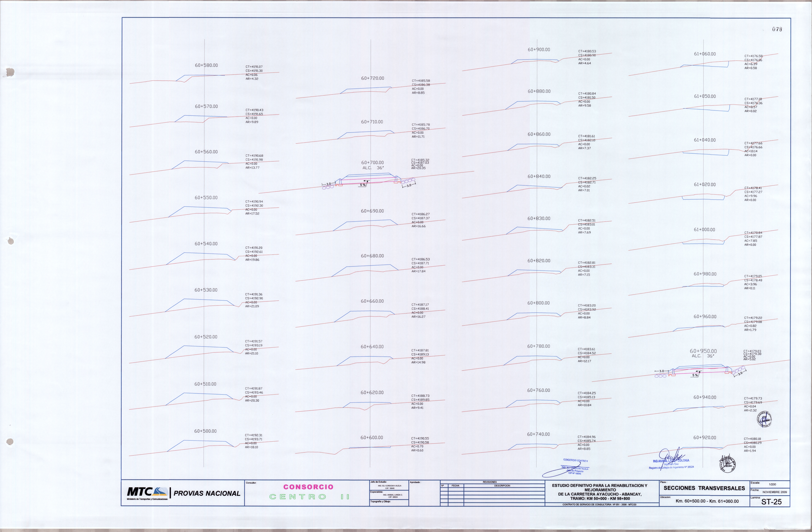Image resolution: width=812 pixels, height=532 pixels.
Task: Click station label 60+580.00
Action: 206,65
